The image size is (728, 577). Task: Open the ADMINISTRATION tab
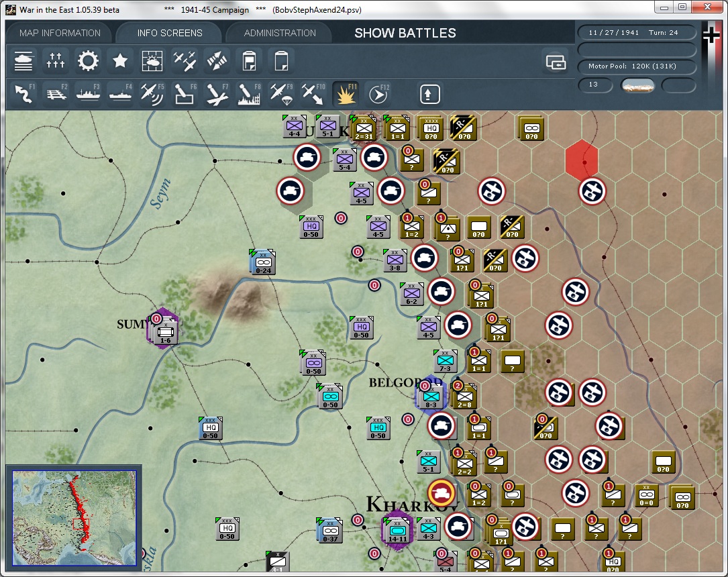pyautogui.click(x=280, y=33)
